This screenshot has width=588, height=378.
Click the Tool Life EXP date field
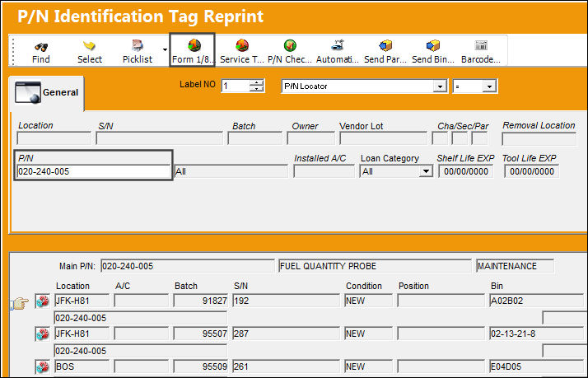pyautogui.click(x=532, y=171)
